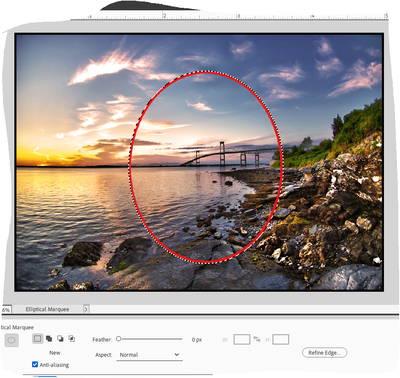This screenshot has height=378, width=400.
Task: Focus the Height input field
Action: 280,340
